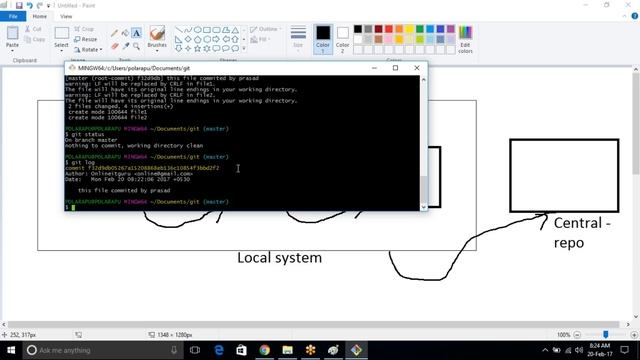Open the Windows Start menu
This screenshot has width=640, height=360.
tap(11, 350)
